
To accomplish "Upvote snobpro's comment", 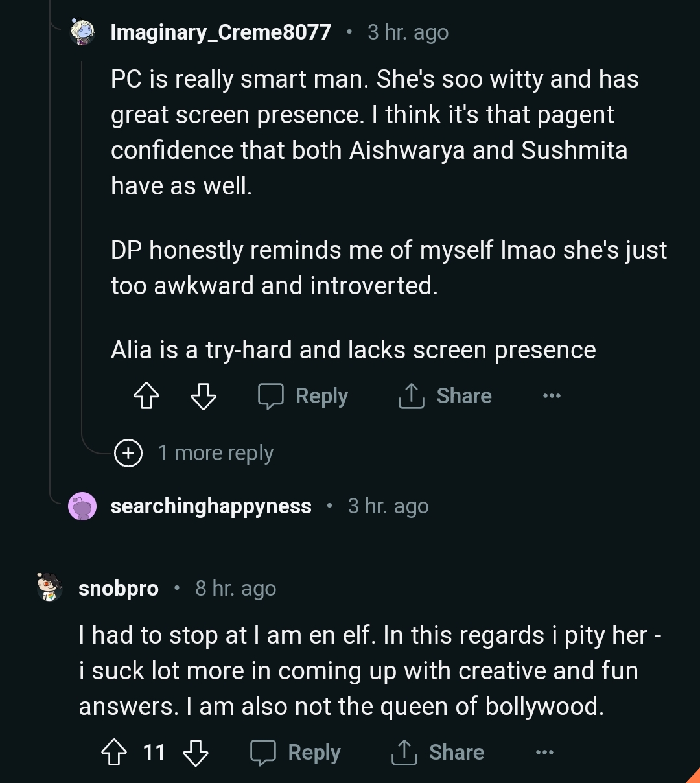I will (x=114, y=753).
